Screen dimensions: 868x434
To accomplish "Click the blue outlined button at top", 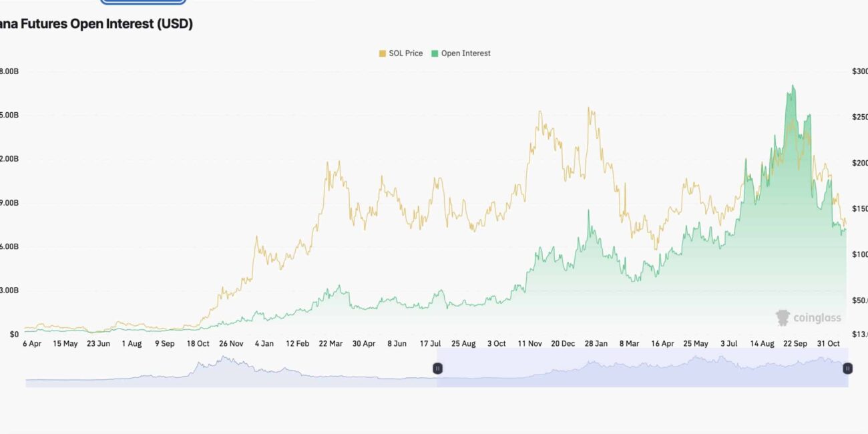I will pos(152,2).
